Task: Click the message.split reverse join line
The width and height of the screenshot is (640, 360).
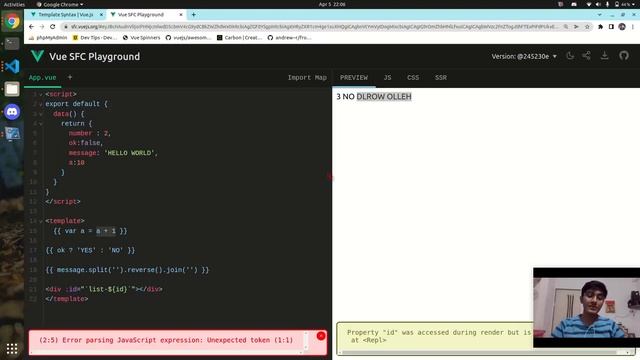Action: [x=127, y=270]
